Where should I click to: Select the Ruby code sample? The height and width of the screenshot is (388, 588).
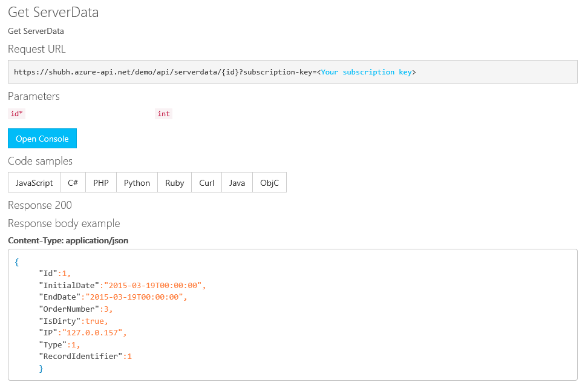click(x=175, y=183)
